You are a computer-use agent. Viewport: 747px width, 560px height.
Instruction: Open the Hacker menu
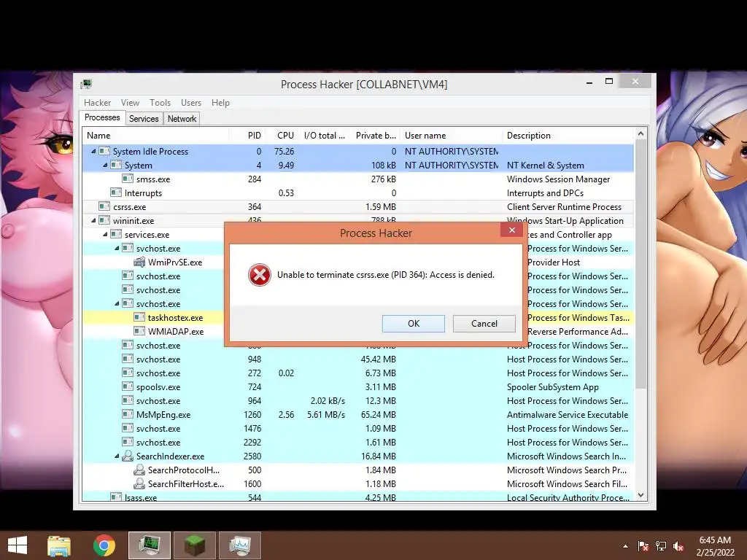(x=97, y=102)
